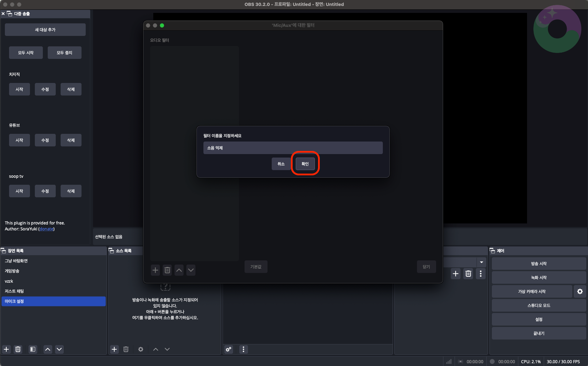The image size is (588, 366).
Task: Delete the 치지직 stream target
Action: (71, 89)
